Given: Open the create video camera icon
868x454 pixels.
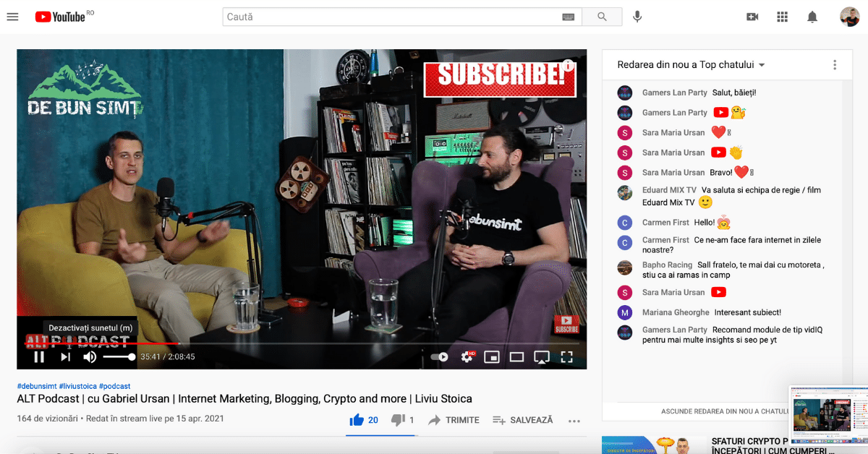Looking at the screenshot, I should pos(752,17).
